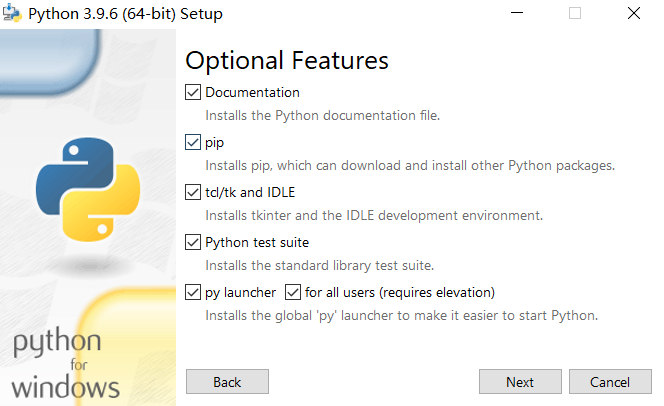The width and height of the screenshot is (664, 406).
Task: Toggle the pip checkbox
Action: pyautogui.click(x=193, y=142)
